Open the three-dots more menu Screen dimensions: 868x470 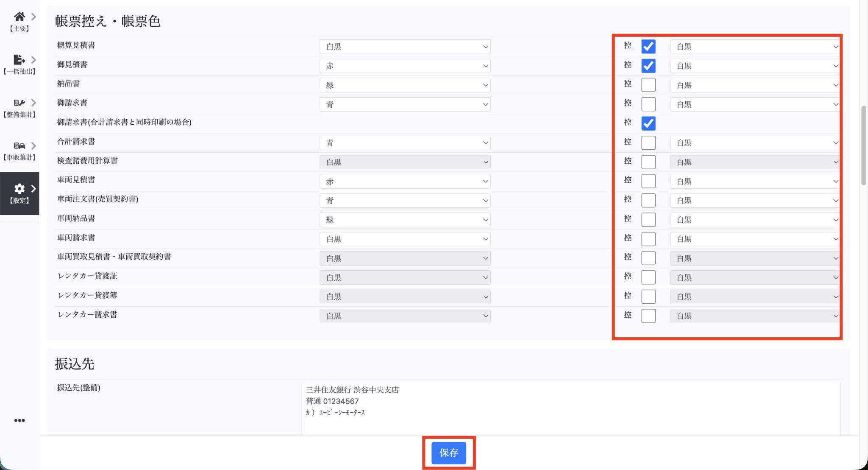[19, 420]
